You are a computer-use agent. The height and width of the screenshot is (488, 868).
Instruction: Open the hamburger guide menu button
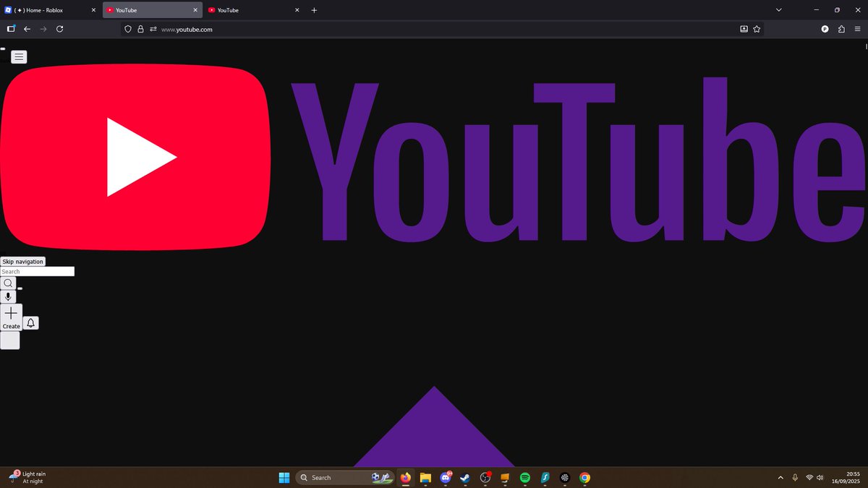19,57
